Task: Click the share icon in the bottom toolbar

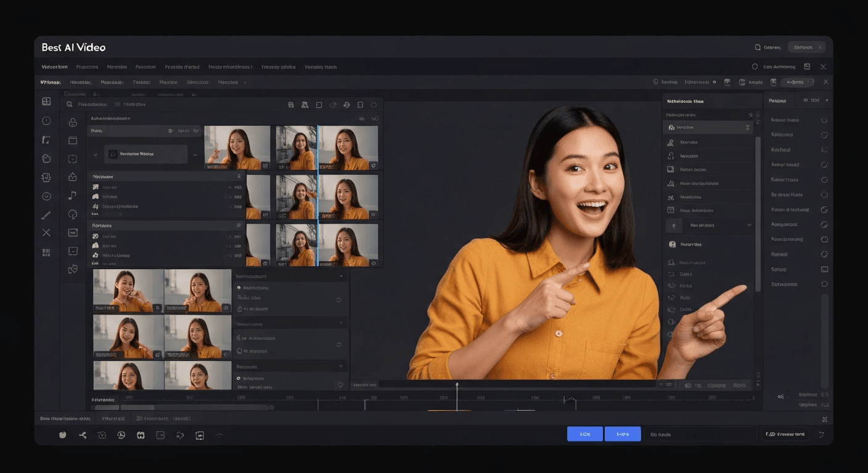Action: (83, 435)
